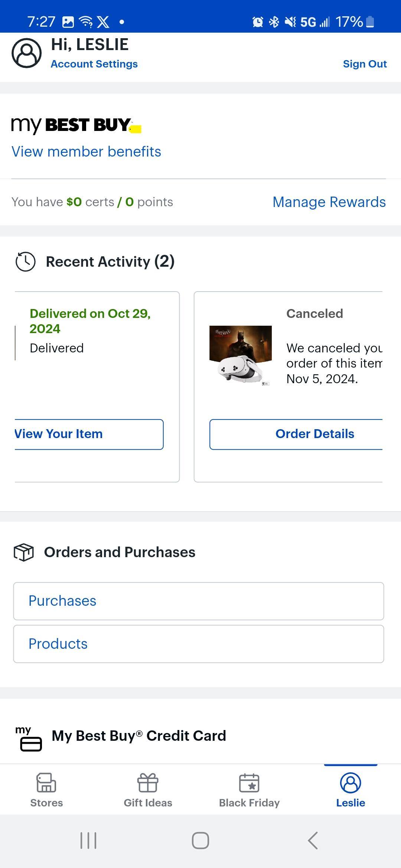The image size is (401, 868).
Task: Open the Android recent apps button
Action: pos(88,840)
